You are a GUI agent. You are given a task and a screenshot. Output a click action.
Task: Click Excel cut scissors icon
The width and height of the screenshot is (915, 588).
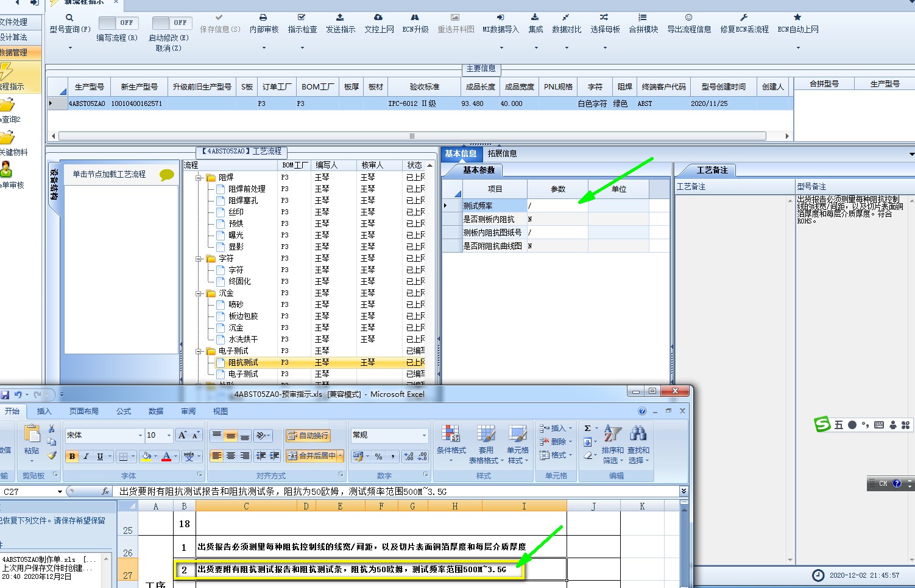(x=52, y=429)
